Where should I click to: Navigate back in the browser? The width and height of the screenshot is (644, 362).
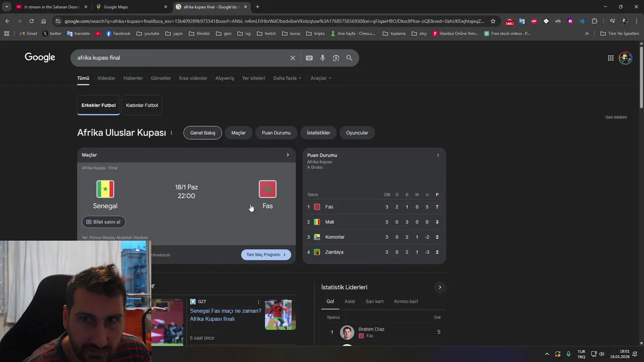pyautogui.click(x=7, y=21)
